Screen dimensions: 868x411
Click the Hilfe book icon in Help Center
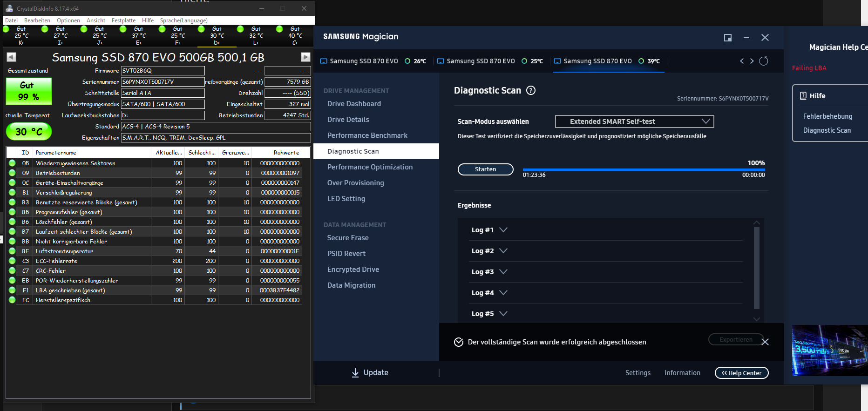click(x=803, y=96)
